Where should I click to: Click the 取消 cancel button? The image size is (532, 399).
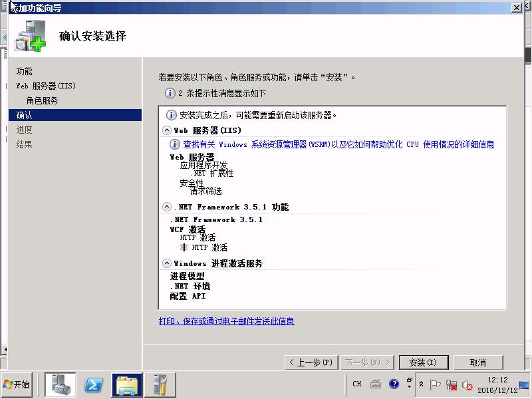click(477, 362)
